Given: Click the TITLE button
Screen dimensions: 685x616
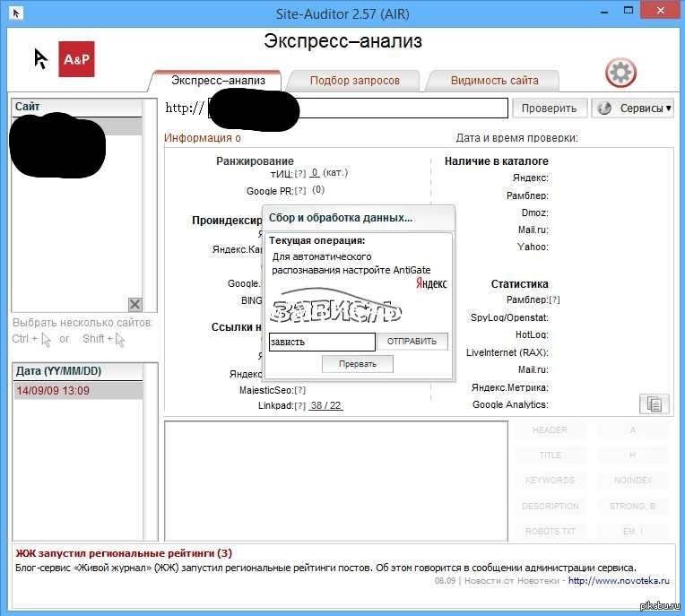Looking at the screenshot, I should tap(550, 455).
